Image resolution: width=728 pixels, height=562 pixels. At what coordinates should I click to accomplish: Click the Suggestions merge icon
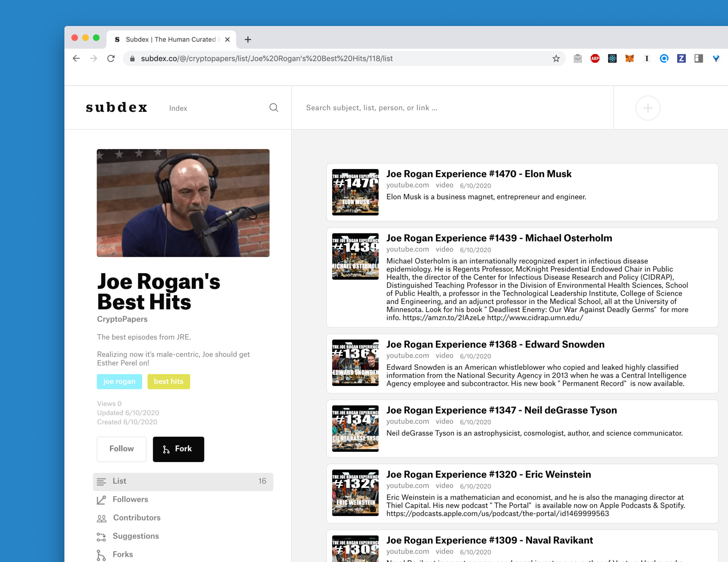click(x=102, y=537)
